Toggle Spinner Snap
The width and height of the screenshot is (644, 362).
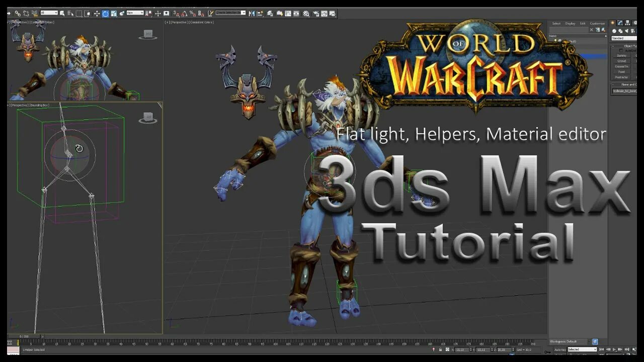coord(201,14)
